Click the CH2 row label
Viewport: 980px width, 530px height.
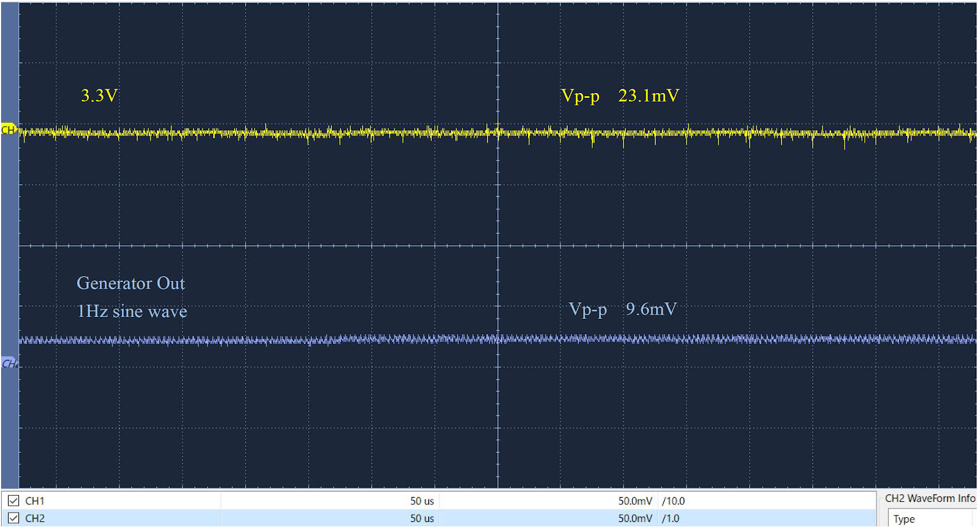pyautogui.click(x=35, y=518)
